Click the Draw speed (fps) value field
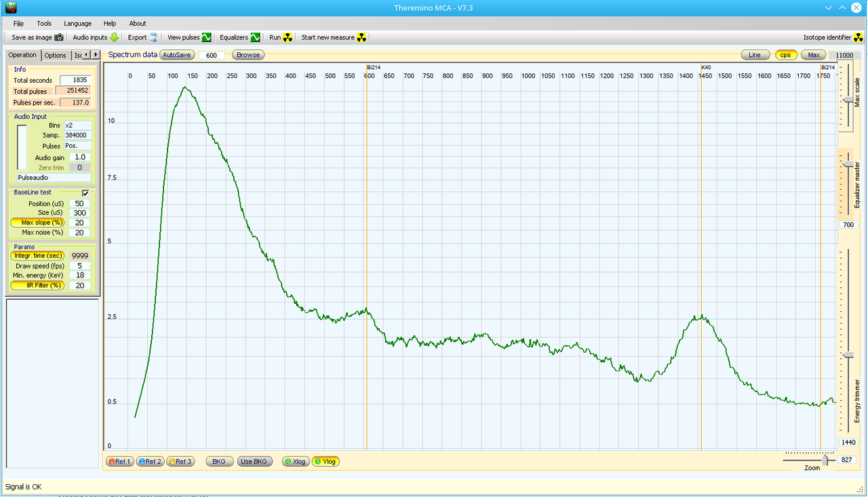 click(x=79, y=266)
